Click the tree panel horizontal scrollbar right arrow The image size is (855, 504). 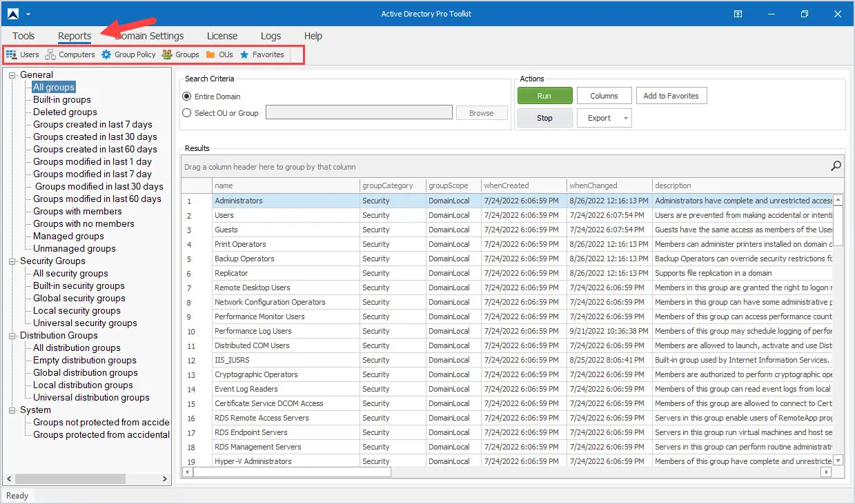pyautogui.click(x=165, y=478)
